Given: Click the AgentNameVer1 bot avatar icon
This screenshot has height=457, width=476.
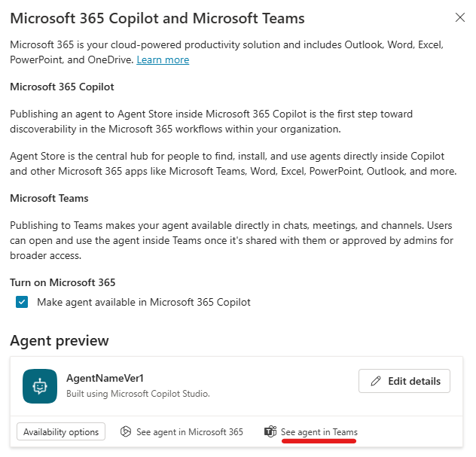Looking at the screenshot, I should click(40, 386).
